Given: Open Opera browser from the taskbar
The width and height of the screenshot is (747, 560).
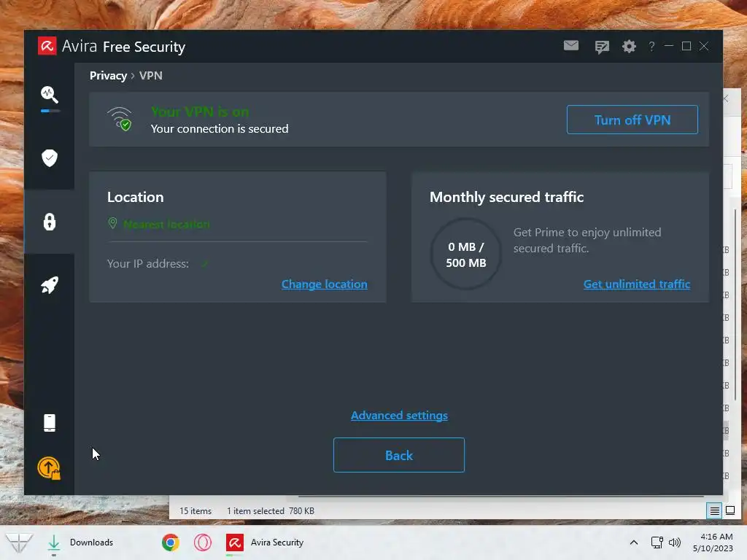Looking at the screenshot, I should point(203,542).
